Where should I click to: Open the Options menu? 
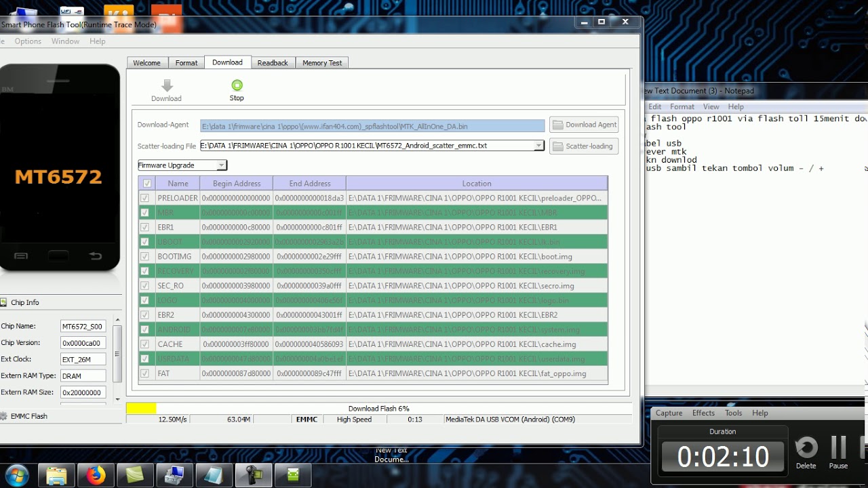click(28, 41)
